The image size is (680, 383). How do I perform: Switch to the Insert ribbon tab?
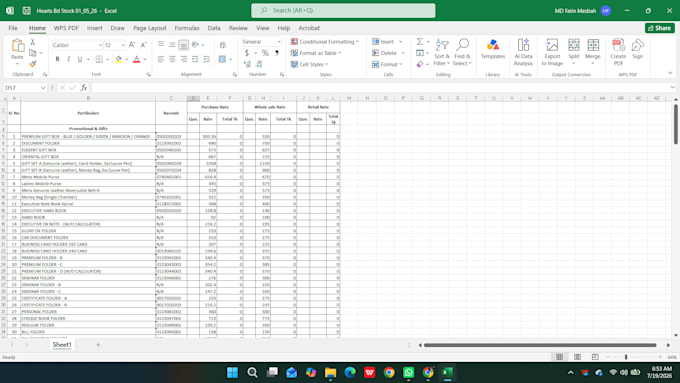click(x=95, y=28)
